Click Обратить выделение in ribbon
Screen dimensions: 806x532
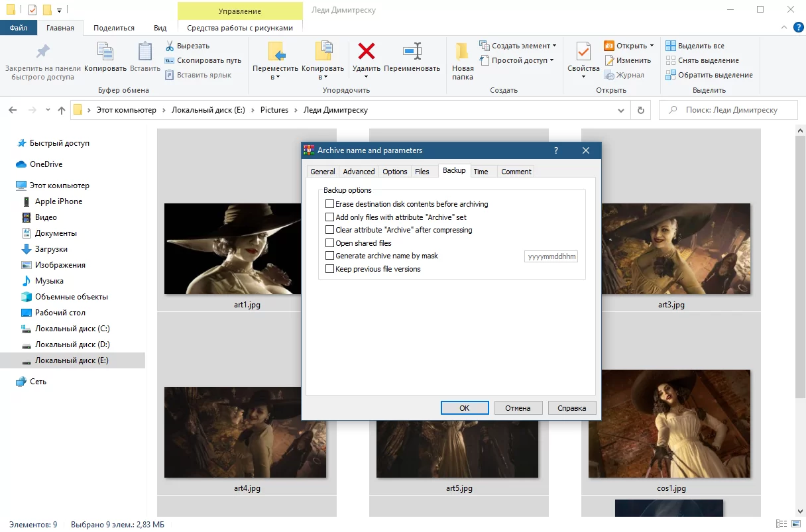point(709,75)
